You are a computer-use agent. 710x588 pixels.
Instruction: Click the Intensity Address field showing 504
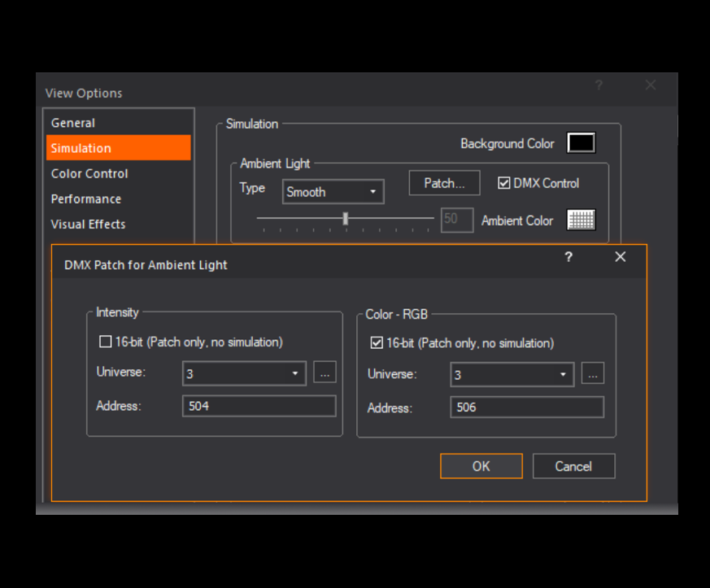[259, 405]
